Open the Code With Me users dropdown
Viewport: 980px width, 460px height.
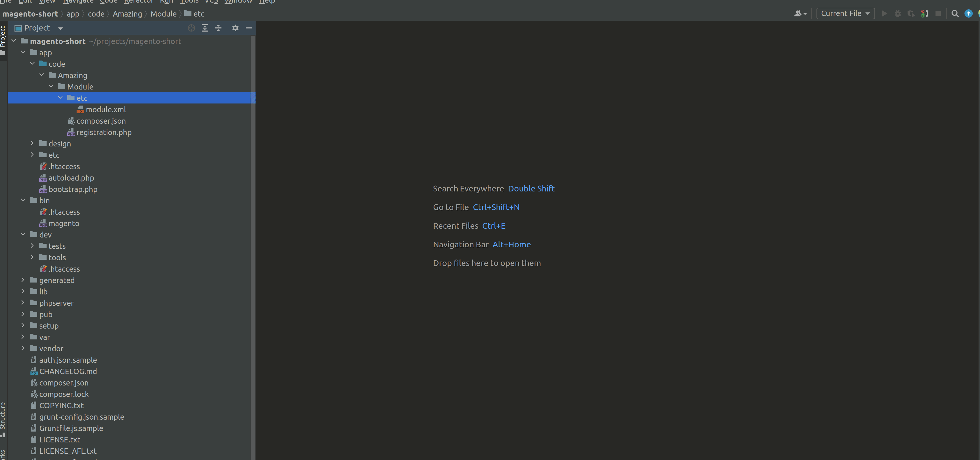800,14
